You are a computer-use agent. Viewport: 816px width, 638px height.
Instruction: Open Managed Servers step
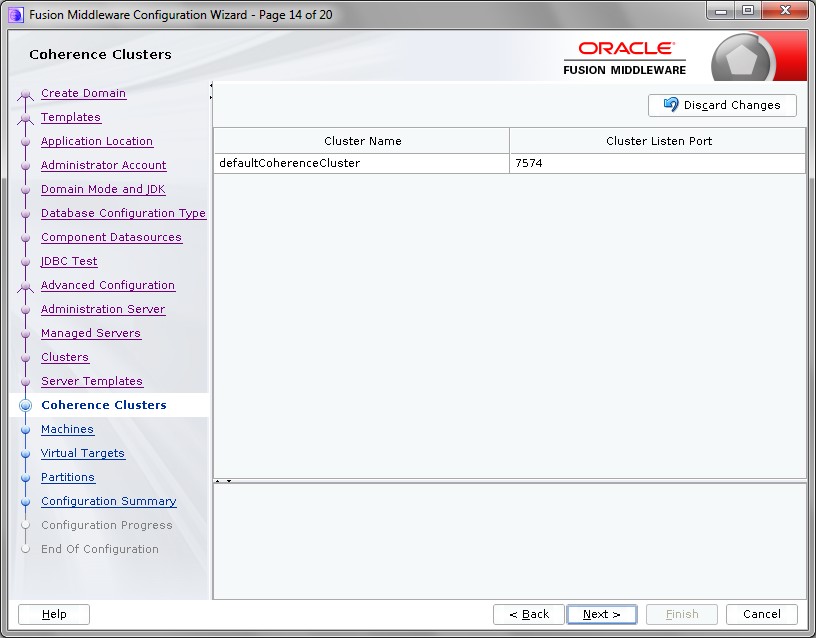[x=91, y=333]
